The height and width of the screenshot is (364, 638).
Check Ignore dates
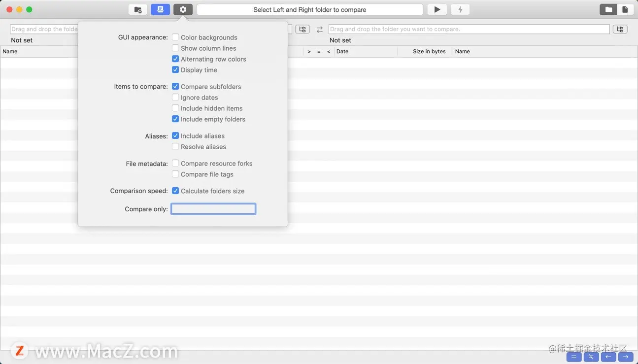175,98
